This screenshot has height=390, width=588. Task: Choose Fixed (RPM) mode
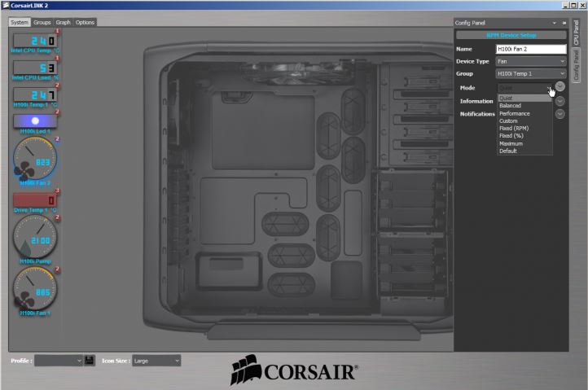pyautogui.click(x=524, y=129)
